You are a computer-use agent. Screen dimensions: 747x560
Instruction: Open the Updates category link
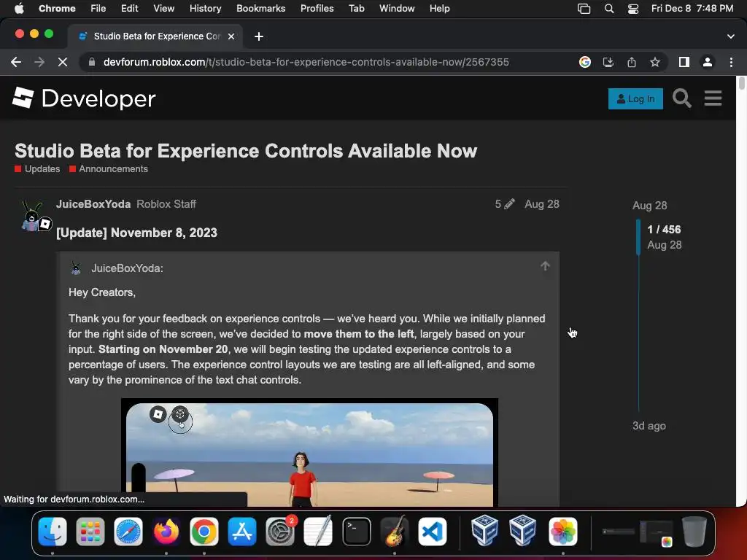[x=37, y=168]
